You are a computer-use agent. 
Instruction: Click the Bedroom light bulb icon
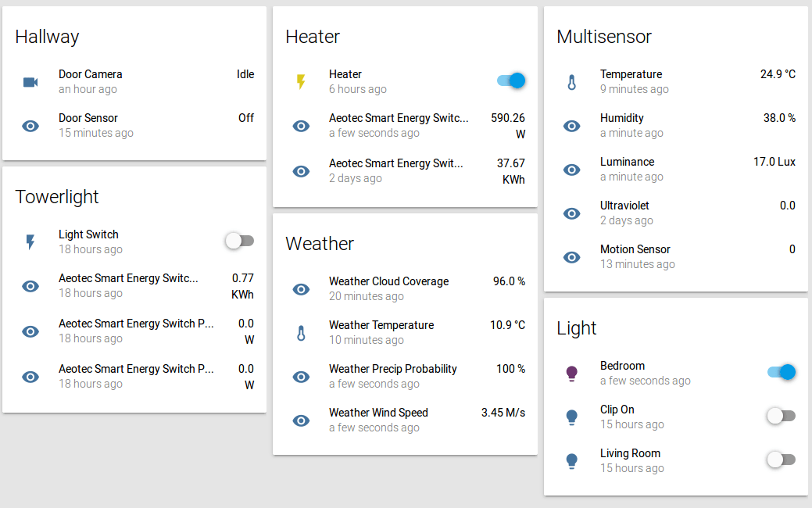tap(572, 373)
